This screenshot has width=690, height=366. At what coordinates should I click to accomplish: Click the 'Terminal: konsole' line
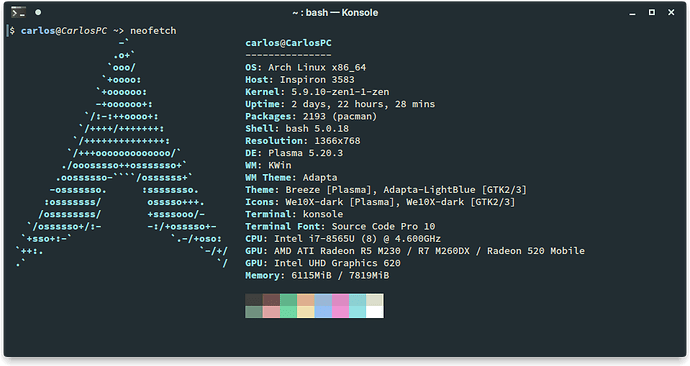pos(294,214)
